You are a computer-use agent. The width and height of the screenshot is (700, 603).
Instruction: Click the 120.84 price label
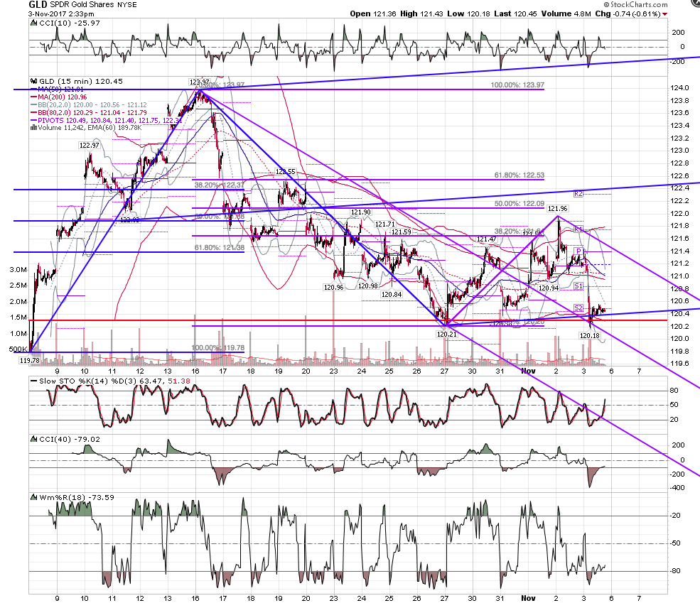(x=392, y=294)
